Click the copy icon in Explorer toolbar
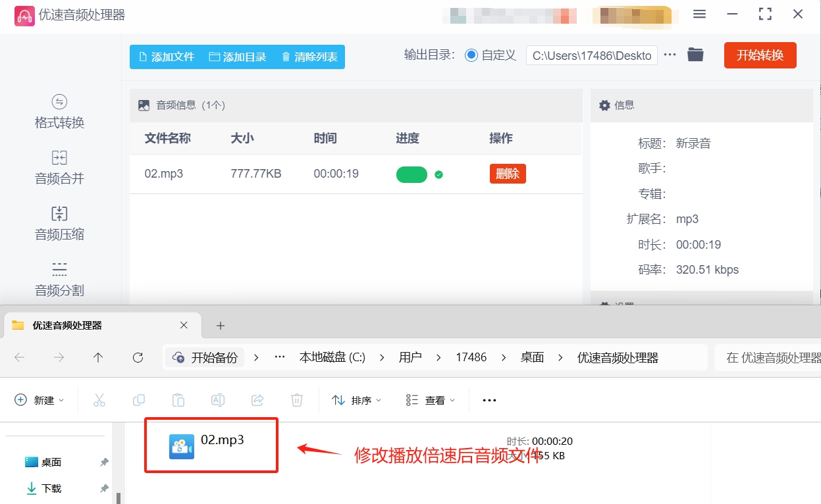Image resolution: width=821 pixels, height=504 pixels. point(139,400)
